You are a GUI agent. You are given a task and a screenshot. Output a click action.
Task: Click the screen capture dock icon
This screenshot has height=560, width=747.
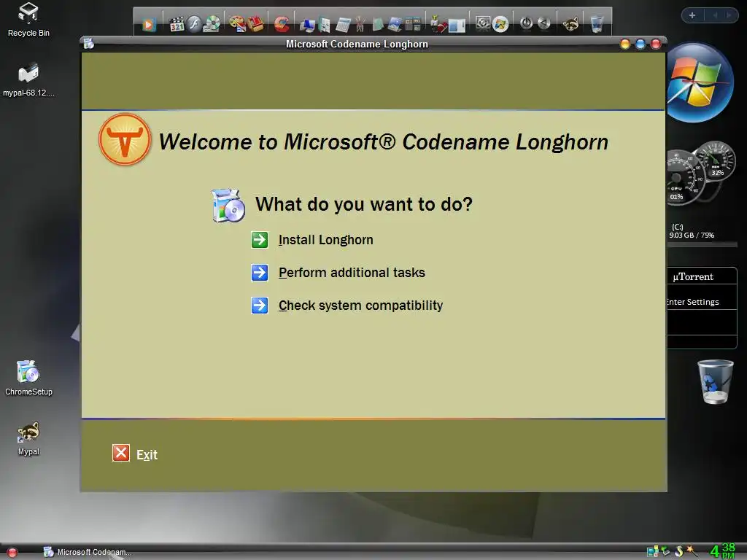pos(483,24)
